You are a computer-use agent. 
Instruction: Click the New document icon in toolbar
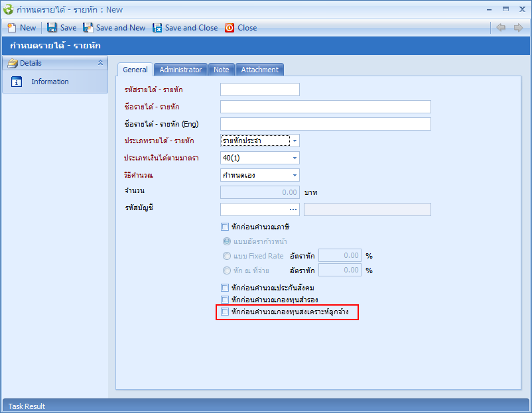click(11, 28)
